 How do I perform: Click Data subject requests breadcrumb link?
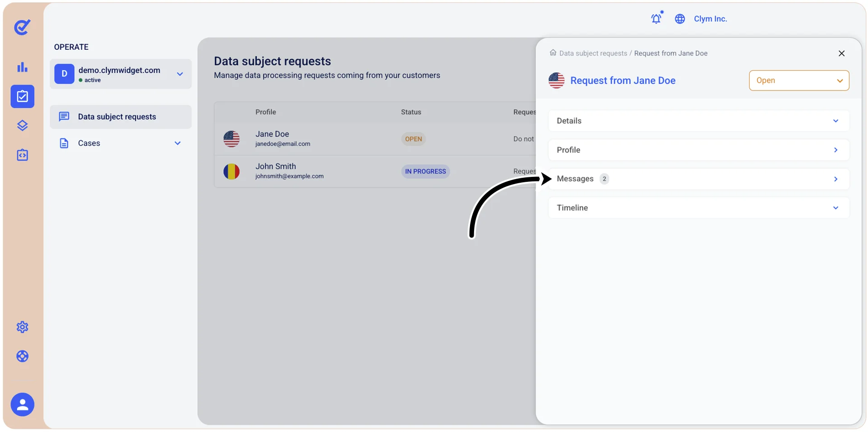[x=593, y=53]
